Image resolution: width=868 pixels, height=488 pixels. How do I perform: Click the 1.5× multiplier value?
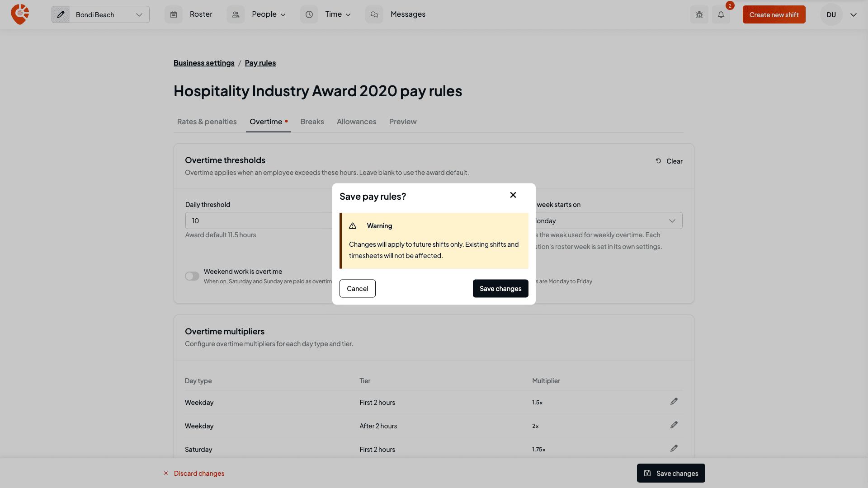pyautogui.click(x=537, y=402)
